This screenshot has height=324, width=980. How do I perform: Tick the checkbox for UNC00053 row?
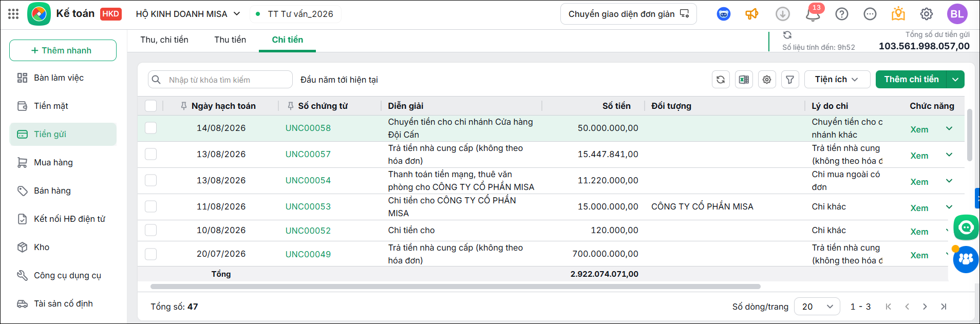tap(150, 206)
